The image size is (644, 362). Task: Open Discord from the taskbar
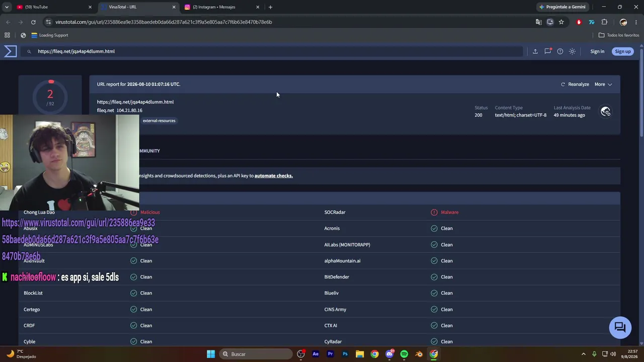[x=389, y=354]
